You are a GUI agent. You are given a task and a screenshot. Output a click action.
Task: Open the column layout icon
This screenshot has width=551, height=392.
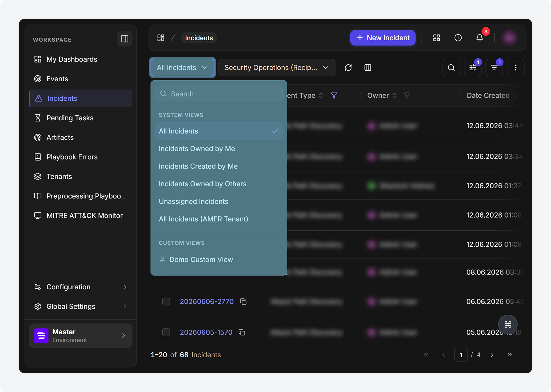(368, 68)
